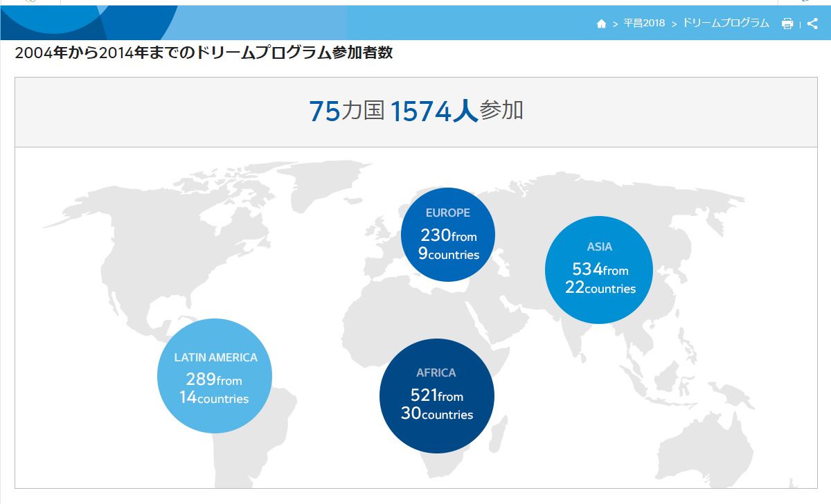Click the 30countries text for Africa
This screenshot has width=831, height=504.
tap(437, 415)
